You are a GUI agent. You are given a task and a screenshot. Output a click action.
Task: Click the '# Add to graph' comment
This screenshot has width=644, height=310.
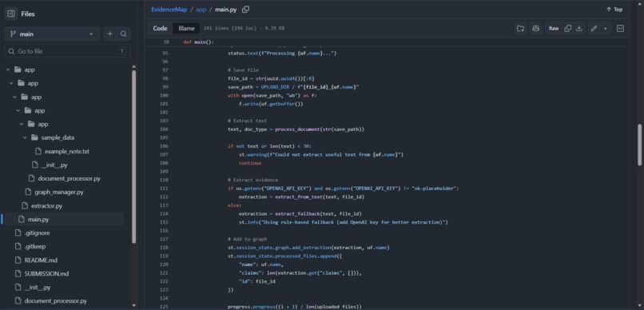pyautogui.click(x=247, y=240)
